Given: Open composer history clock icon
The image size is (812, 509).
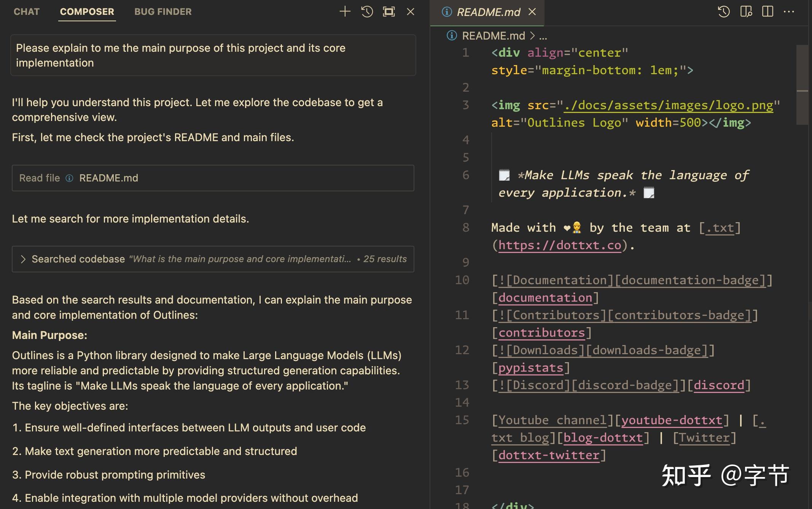Looking at the screenshot, I should click(x=367, y=11).
